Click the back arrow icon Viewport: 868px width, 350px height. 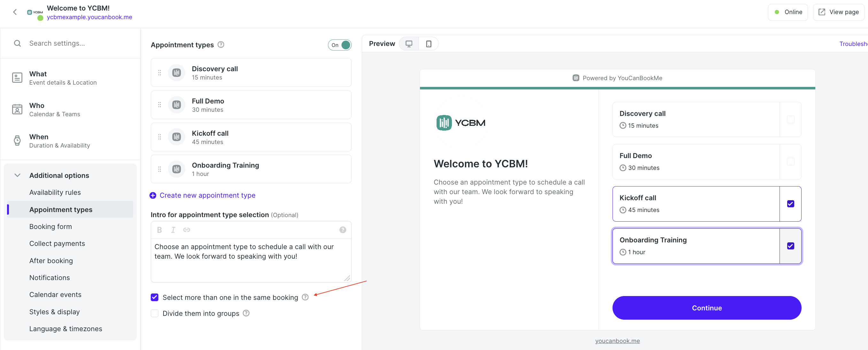click(15, 12)
